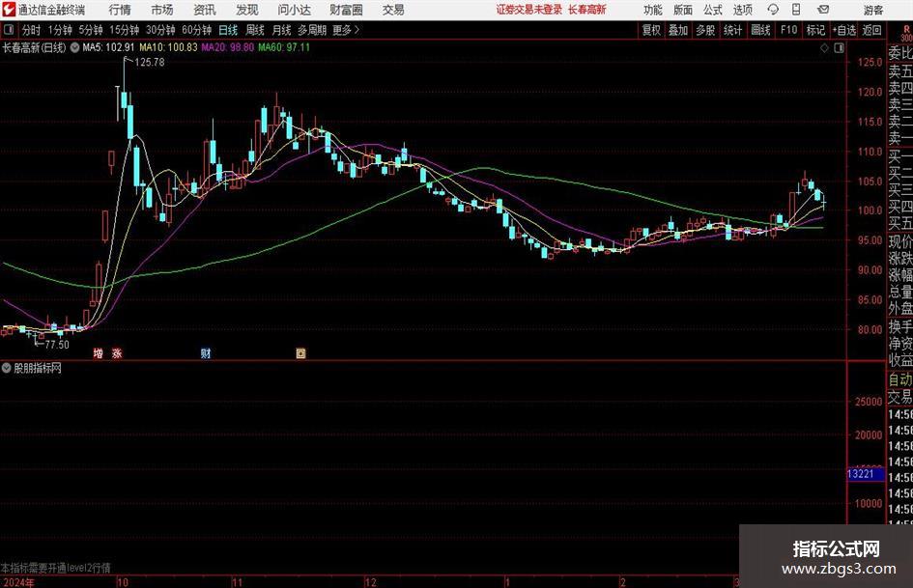Open the 财富圈 menu
913x588 pixels.
(x=346, y=10)
